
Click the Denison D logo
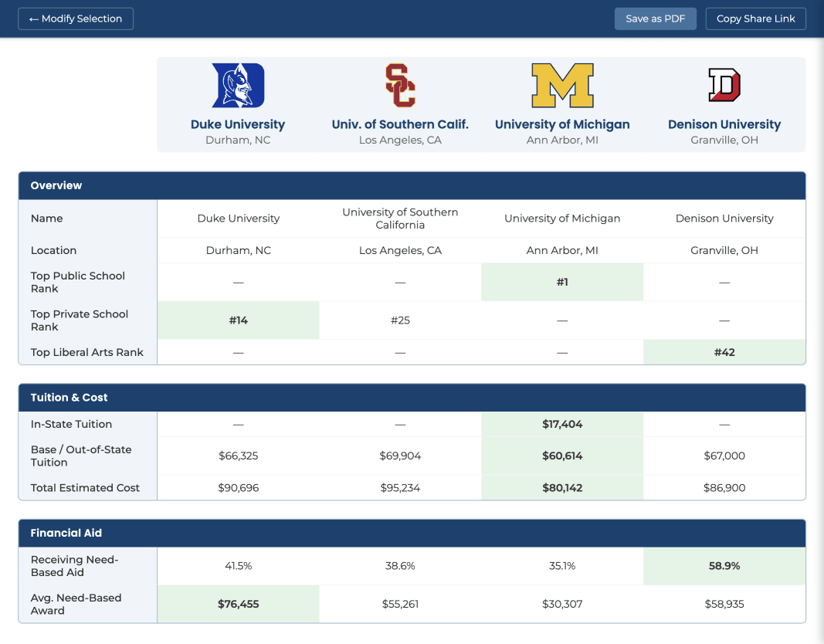coord(724,85)
